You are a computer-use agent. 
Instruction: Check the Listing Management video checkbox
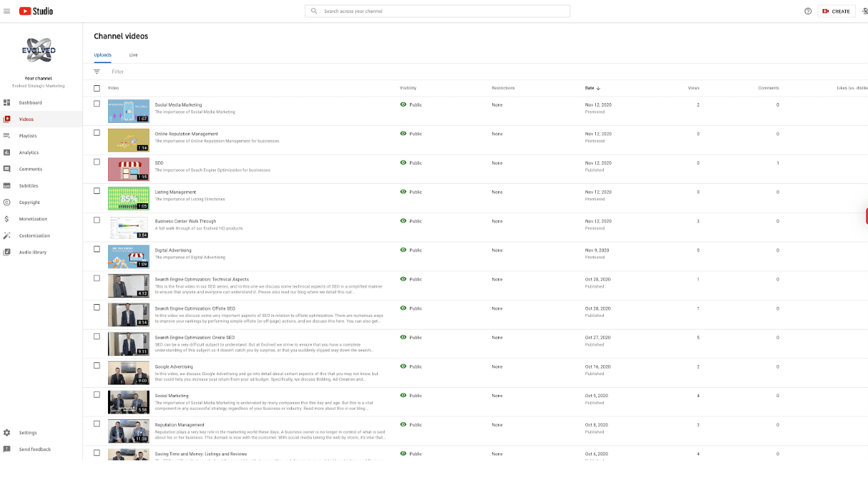pyautogui.click(x=97, y=191)
